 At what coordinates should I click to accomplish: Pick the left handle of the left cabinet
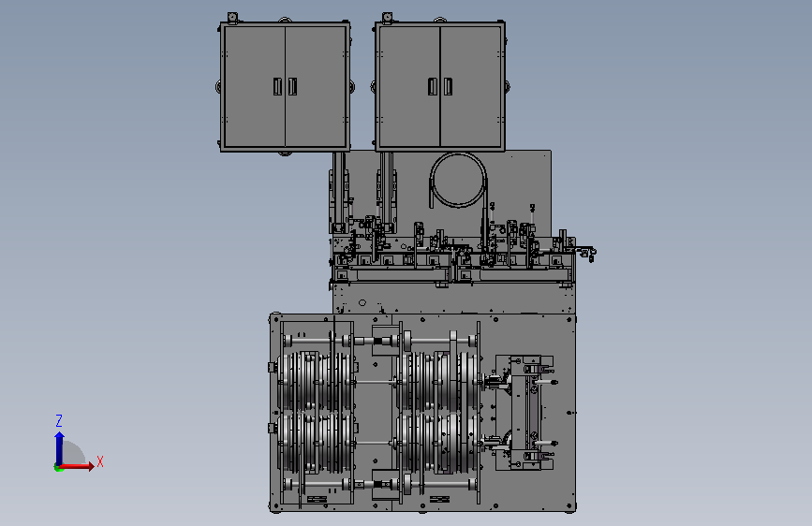pyautogui.click(x=277, y=86)
